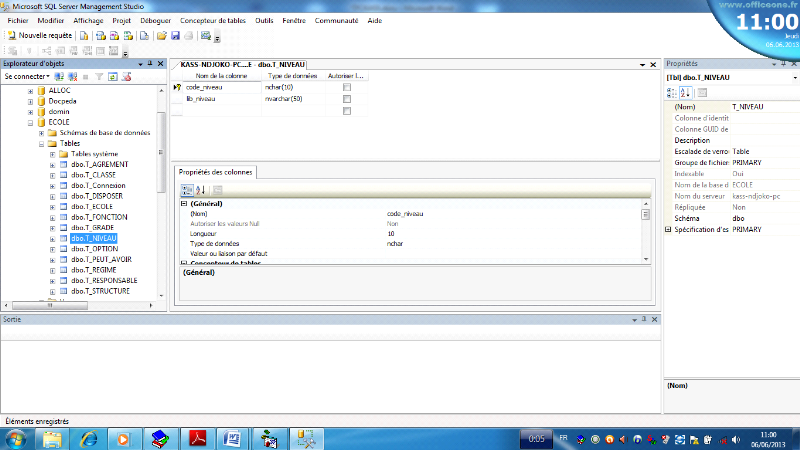This screenshot has height=450, width=800.
Task: Expand the ALLOC database node
Action: pyautogui.click(x=30, y=91)
